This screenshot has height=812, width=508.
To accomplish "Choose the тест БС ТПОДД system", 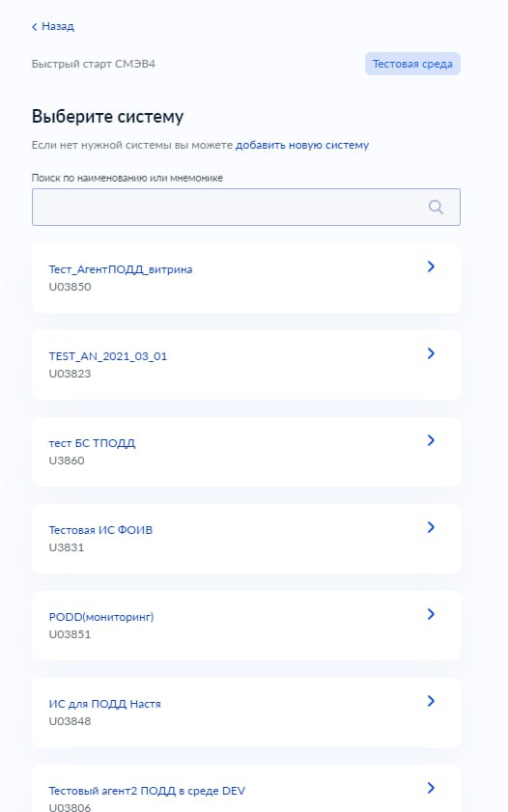I will click(x=246, y=452).
